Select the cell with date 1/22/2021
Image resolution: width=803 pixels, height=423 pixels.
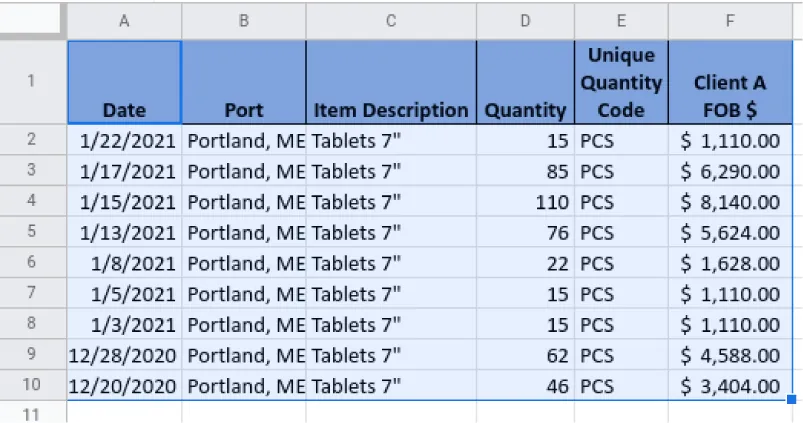point(124,141)
